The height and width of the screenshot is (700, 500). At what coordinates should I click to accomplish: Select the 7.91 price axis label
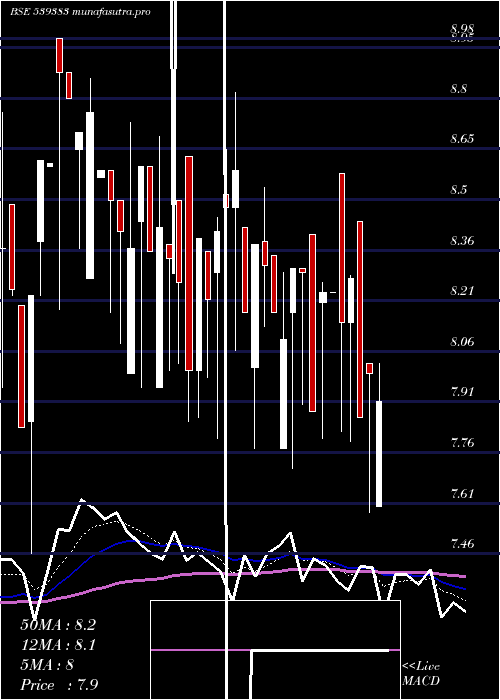tap(462, 392)
